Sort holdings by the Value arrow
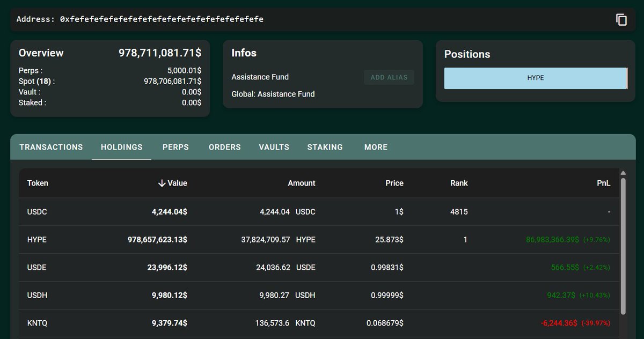 point(162,183)
